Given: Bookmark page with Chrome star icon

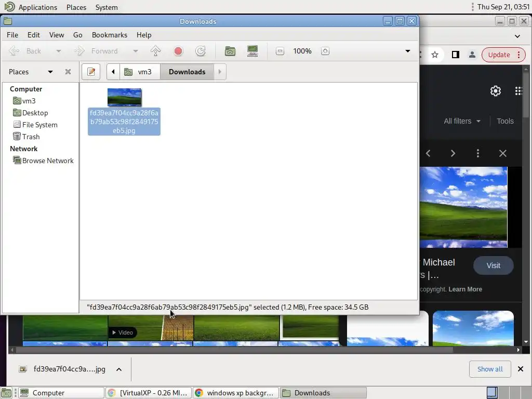Looking at the screenshot, I should (435, 55).
